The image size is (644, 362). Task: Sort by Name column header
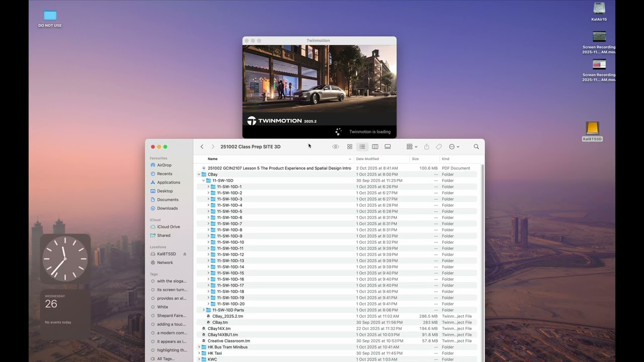[x=213, y=159]
